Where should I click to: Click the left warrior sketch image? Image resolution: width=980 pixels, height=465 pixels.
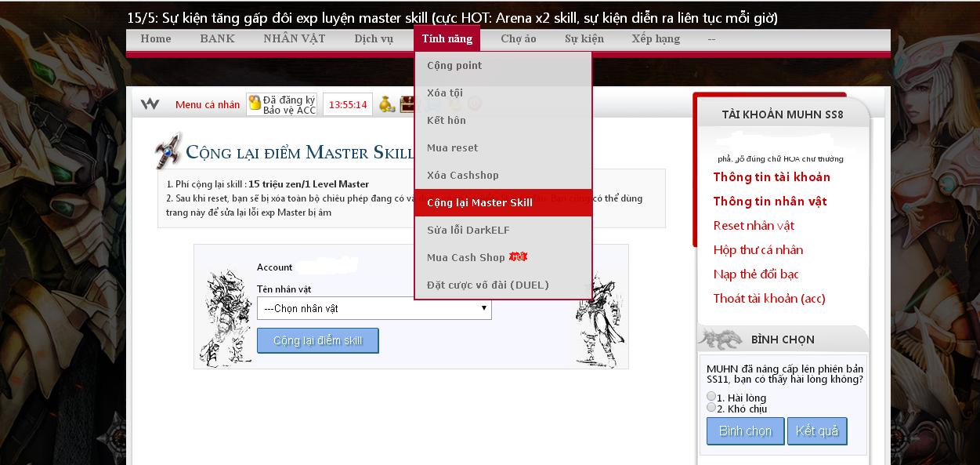tap(226, 318)
